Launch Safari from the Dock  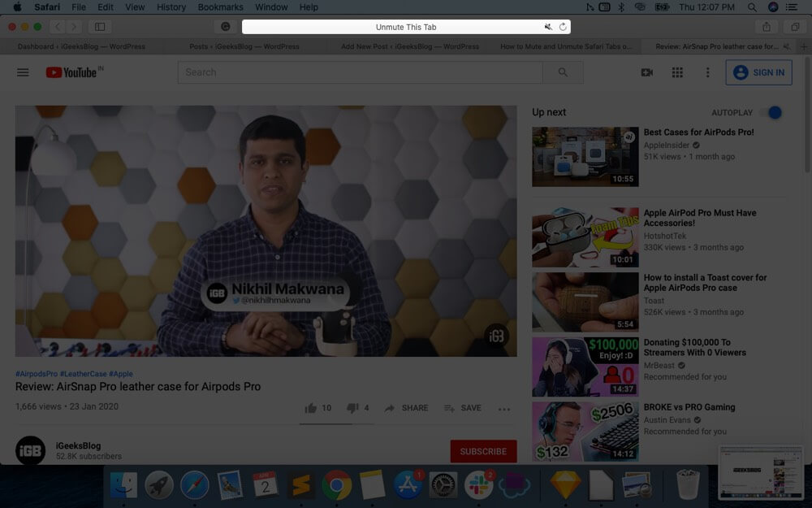[195, 485]
